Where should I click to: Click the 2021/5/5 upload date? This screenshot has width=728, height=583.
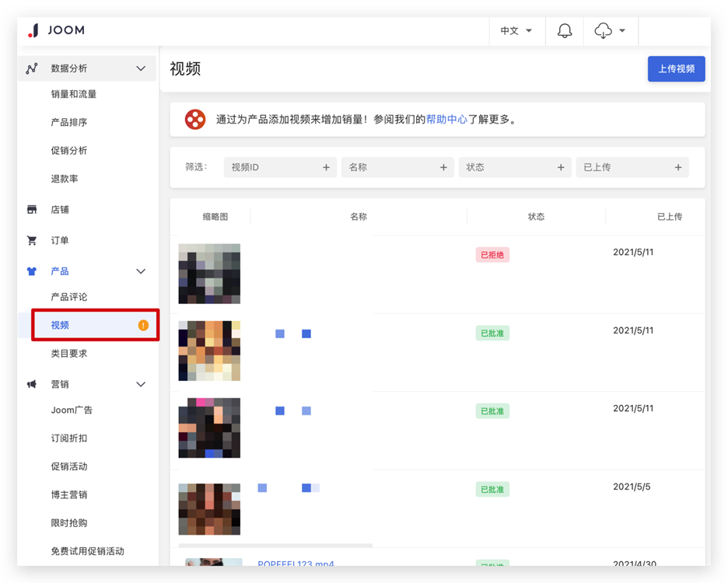click(x=632, y=487)
